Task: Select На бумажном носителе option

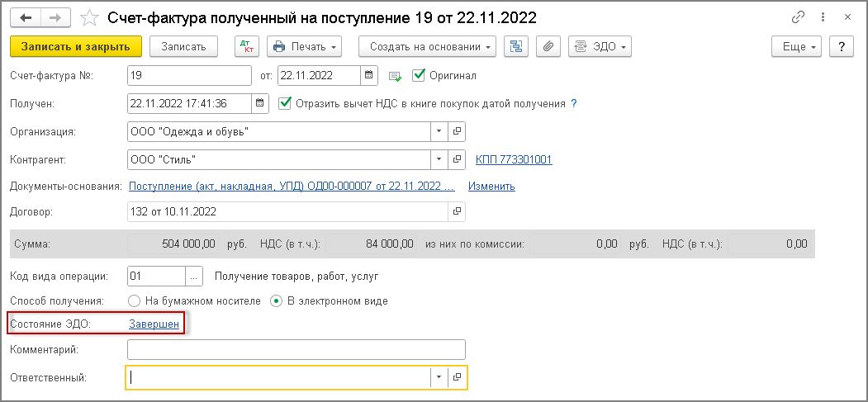Action: click(135, 300)
